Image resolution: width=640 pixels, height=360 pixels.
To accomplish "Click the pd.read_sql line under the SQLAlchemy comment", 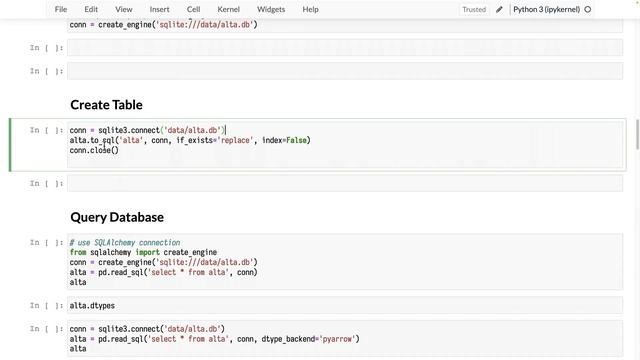I will click(x=163, y=272).
